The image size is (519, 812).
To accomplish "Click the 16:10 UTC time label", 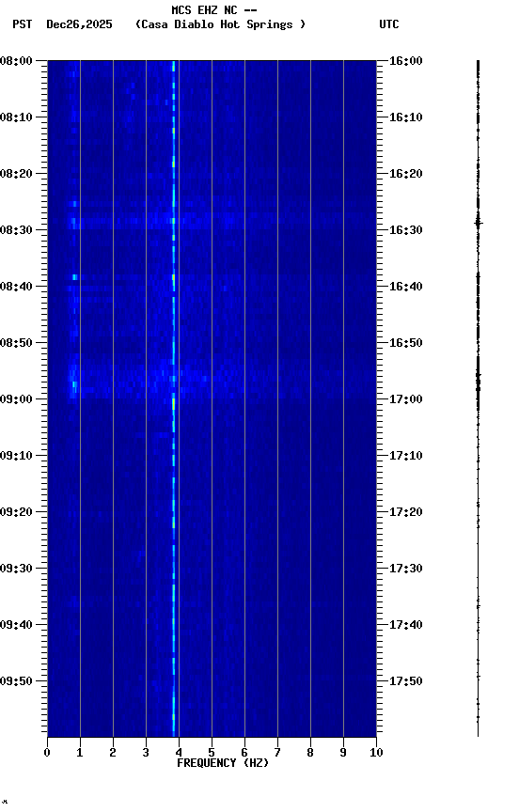I will [405, 117].
